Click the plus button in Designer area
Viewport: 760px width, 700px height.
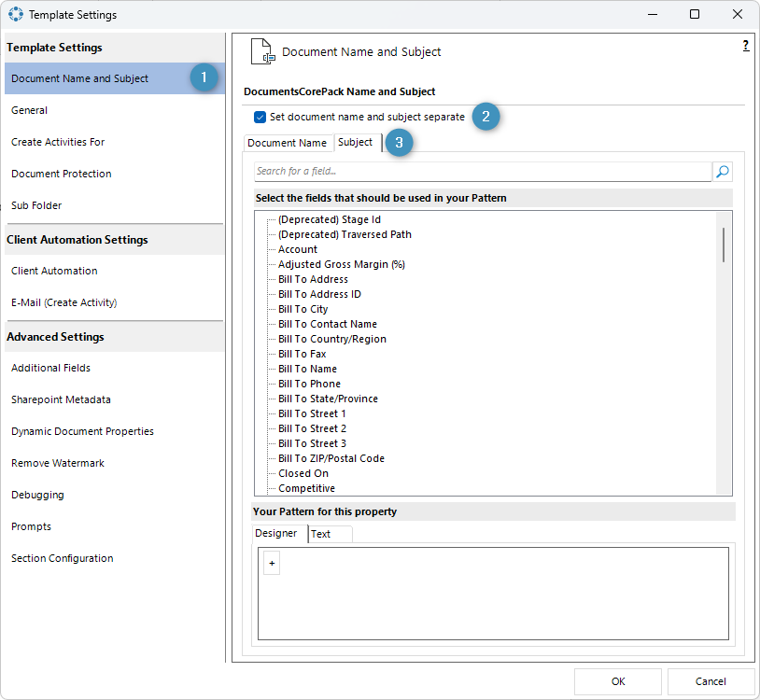[x=272, y=564]
